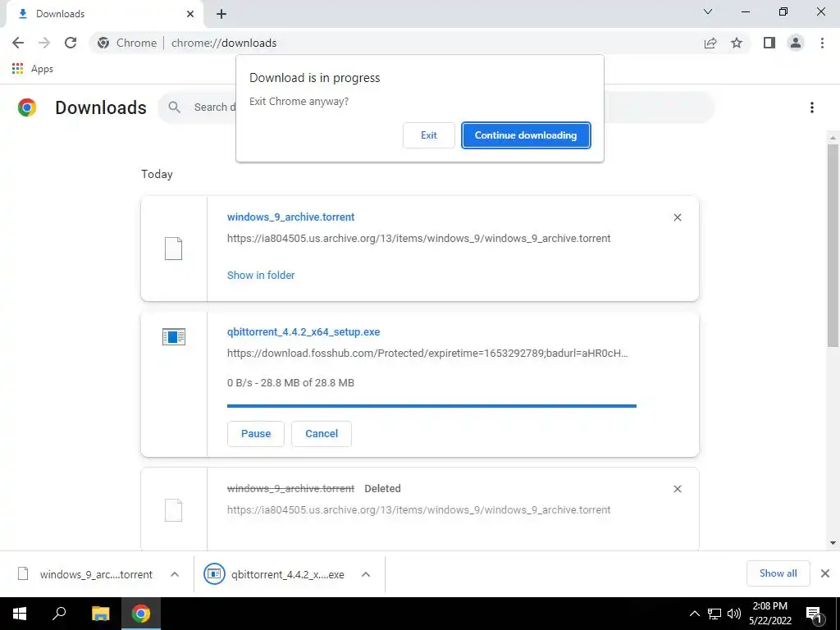Close the download shelf

click(x=825, y=573)
